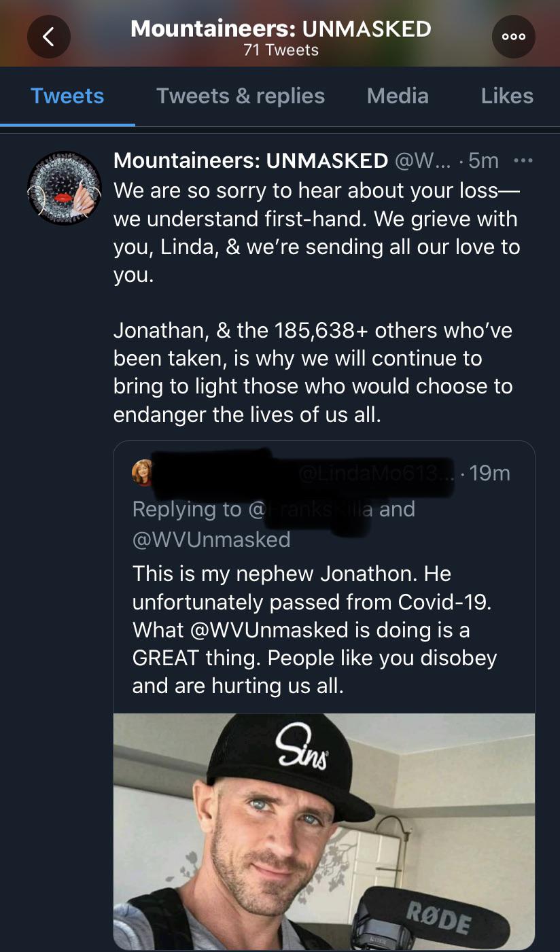
Task: Tap the @WVUnmasked mention in quoted tweet body
Action: [x=270, y=630]
